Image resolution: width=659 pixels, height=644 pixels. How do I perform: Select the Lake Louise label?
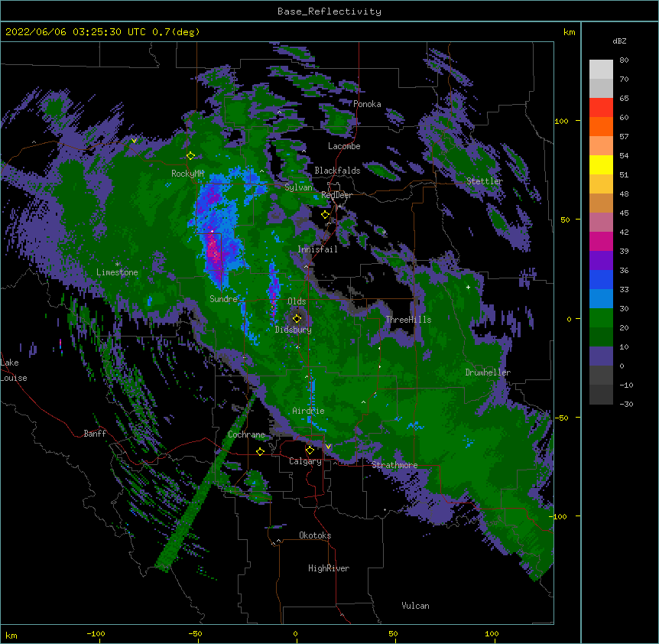coord(14,370)
